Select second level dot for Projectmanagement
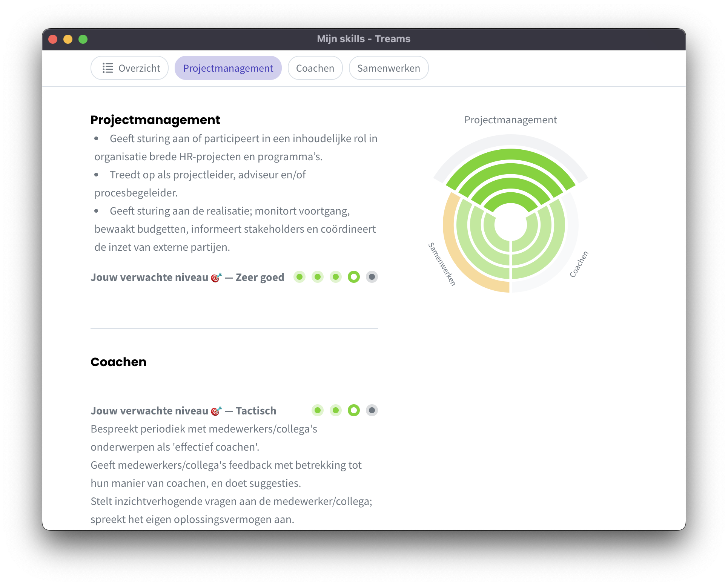728x586 pixels. (x=318, y=277)
